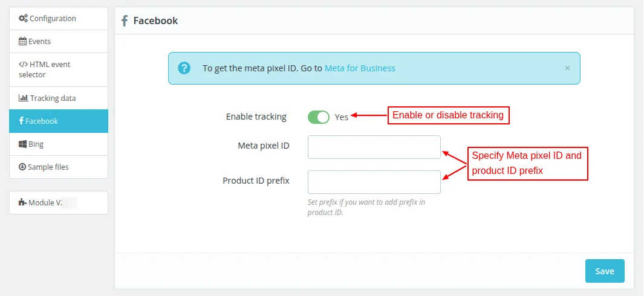The width and height of the screenshot is (644, 296).
Task: Open the Sample files section
Action: [x=48, y=167]
